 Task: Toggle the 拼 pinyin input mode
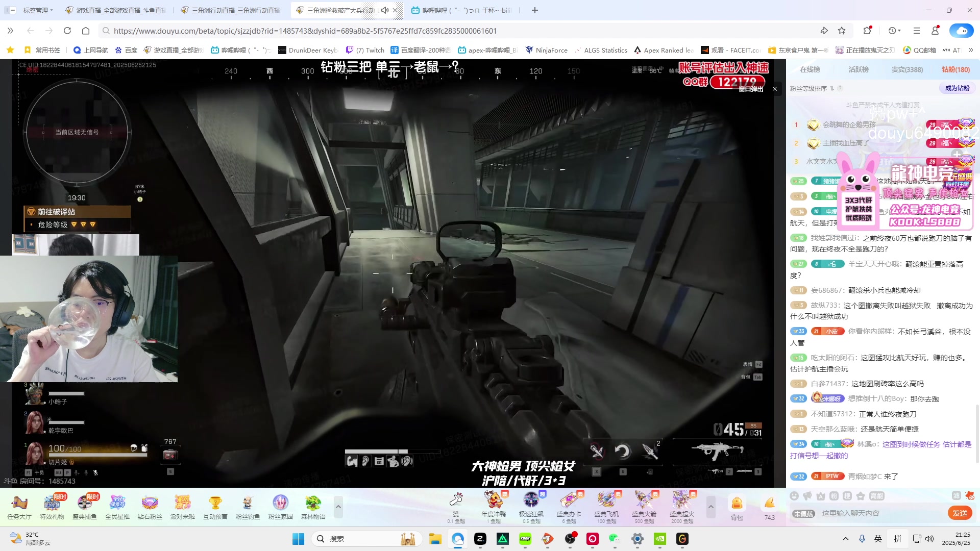[x=898, y=539]
